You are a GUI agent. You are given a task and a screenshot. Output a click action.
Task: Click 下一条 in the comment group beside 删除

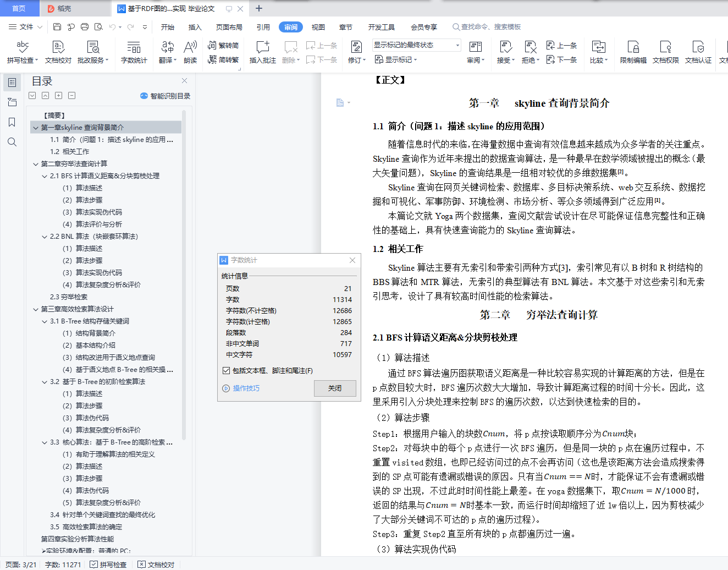pyautogui.click(x=322, y=59)
